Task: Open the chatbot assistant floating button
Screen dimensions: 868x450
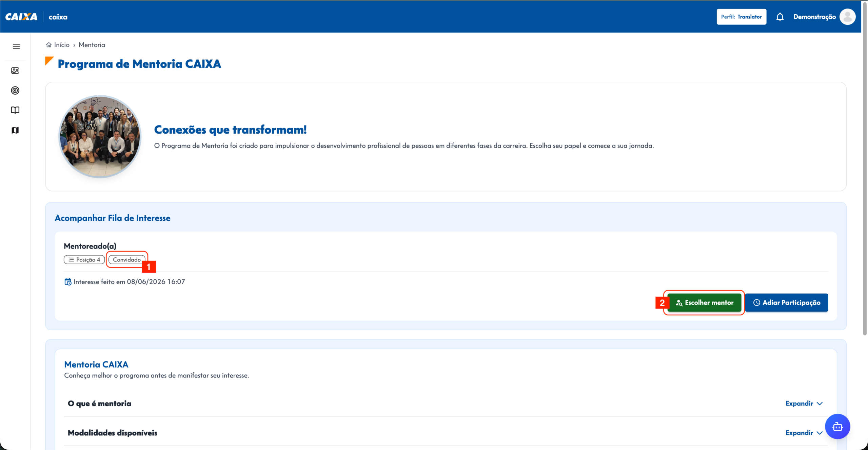Action: point(837,427)
